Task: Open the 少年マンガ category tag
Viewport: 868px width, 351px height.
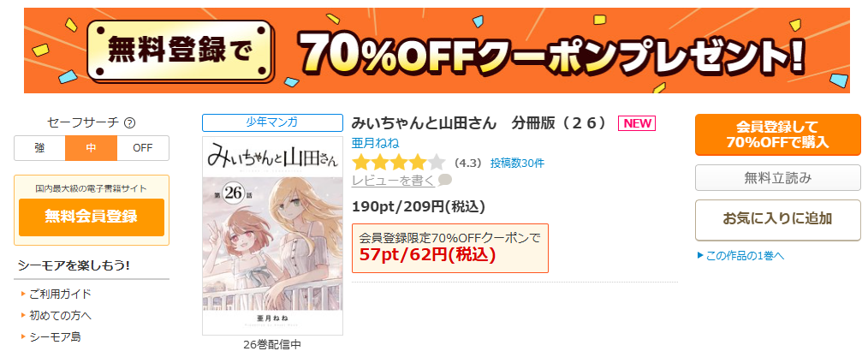Action: 272,122
